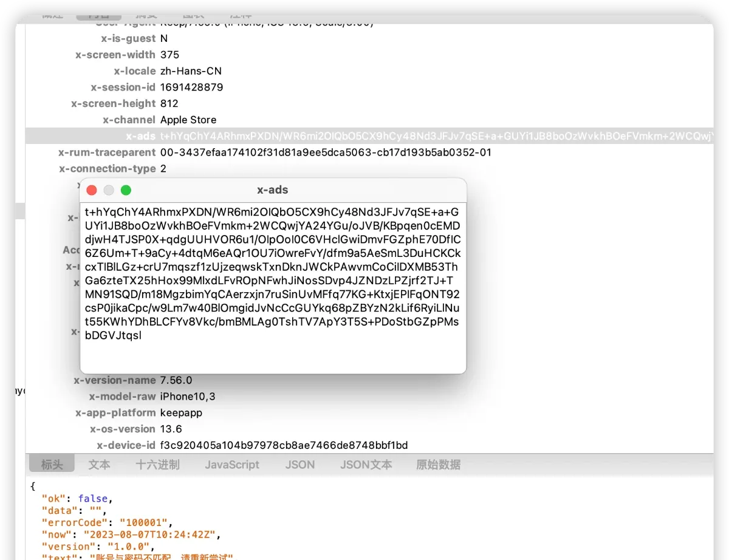Viewport: 729px width, 560px height.
Task: Switch to the JSON文本 tab
Action: 366,465
